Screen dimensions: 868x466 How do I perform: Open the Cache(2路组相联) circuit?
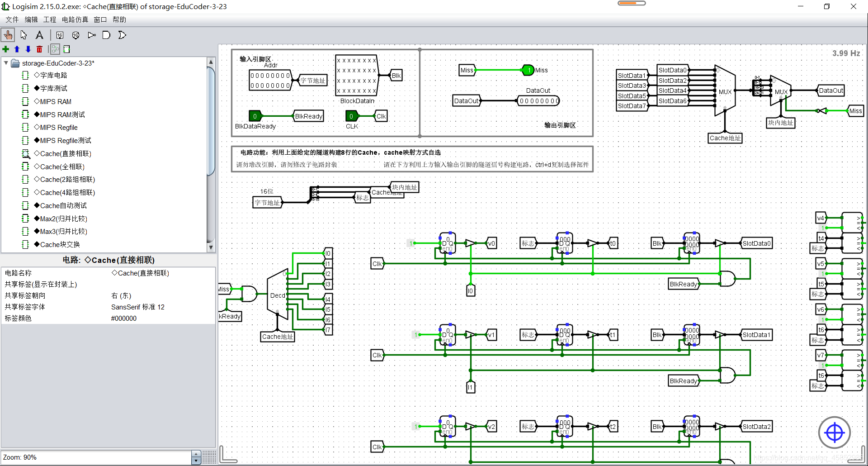(65, 179)
